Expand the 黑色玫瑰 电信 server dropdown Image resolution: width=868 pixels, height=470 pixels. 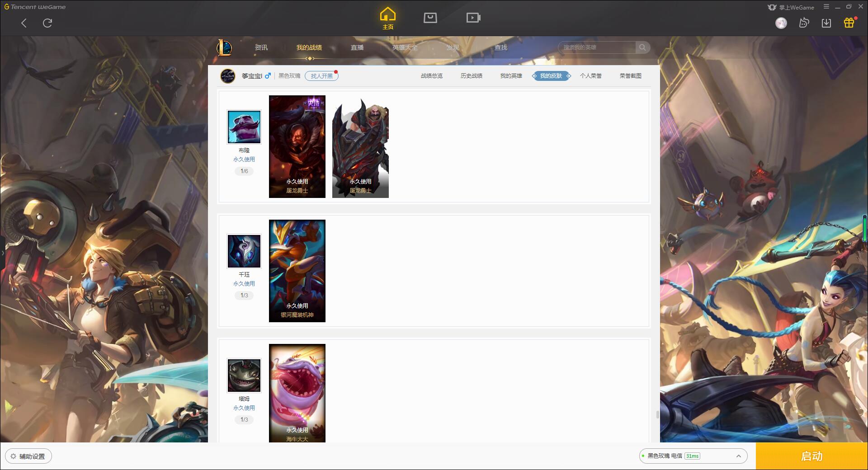(693, 456)
